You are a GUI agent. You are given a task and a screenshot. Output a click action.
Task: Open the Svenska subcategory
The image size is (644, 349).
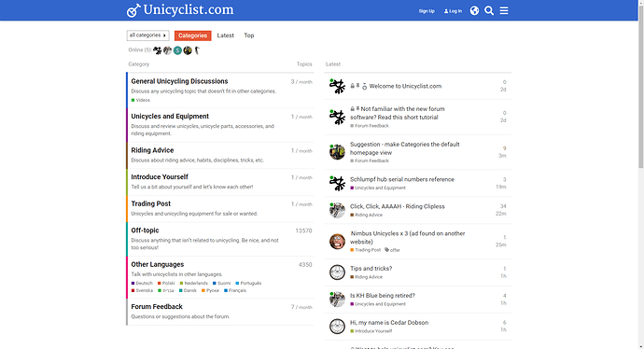(x=142, y=291)
